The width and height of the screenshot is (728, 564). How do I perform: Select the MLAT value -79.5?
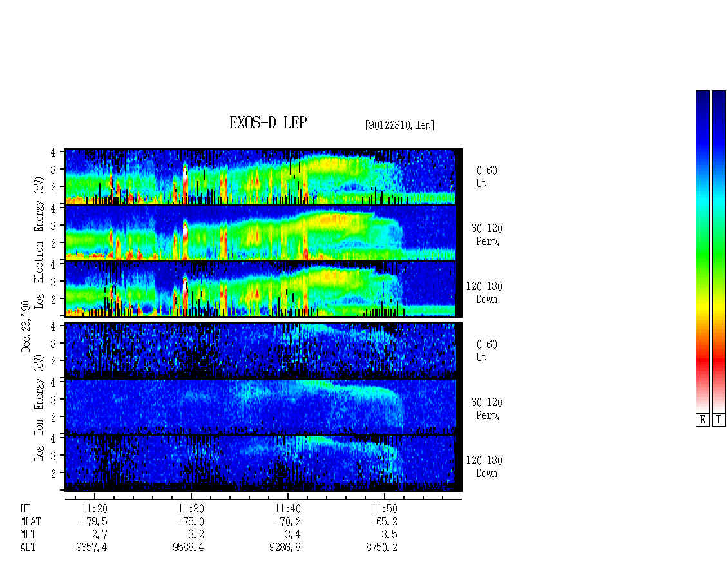pyautogui.click(x=94, y=521)
